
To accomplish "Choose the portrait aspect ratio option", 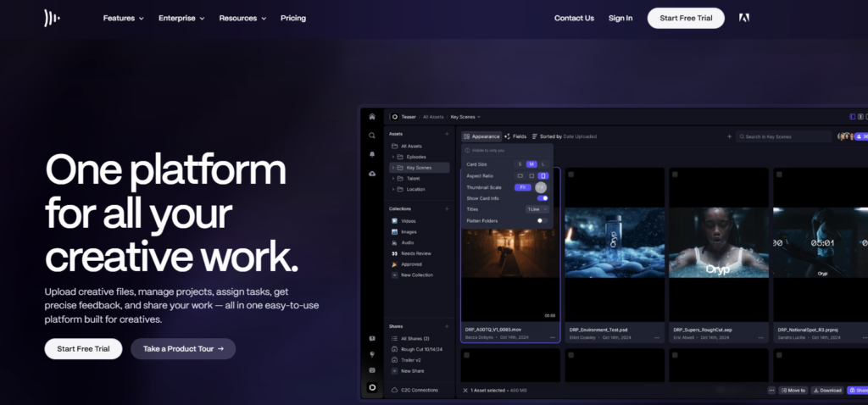I will [543, 176].
